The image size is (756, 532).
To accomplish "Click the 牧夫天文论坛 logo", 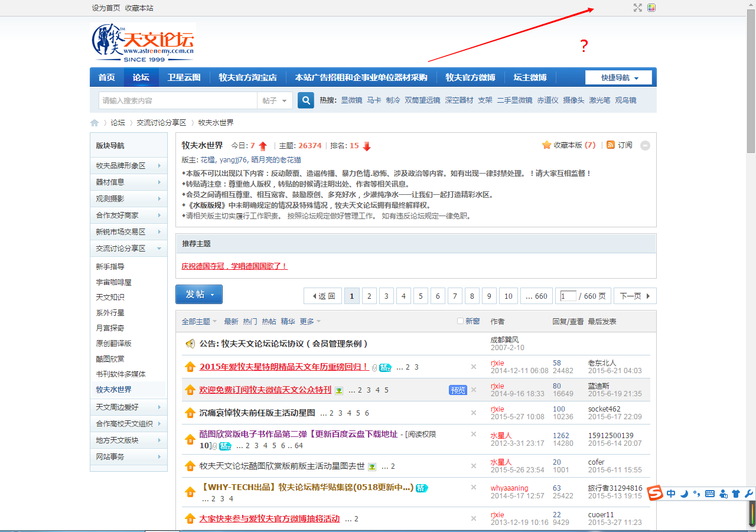I will [x=143, y=42].
